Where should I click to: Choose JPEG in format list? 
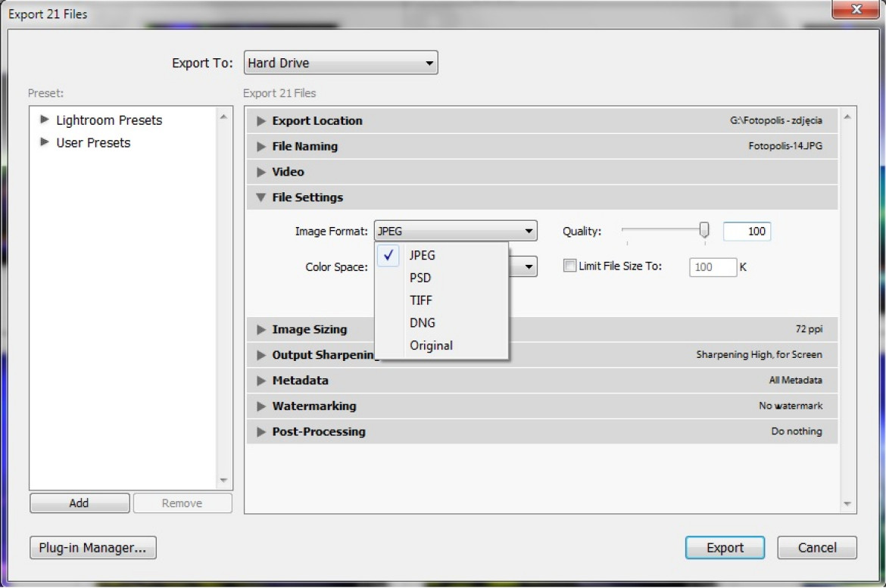point(442,255)
